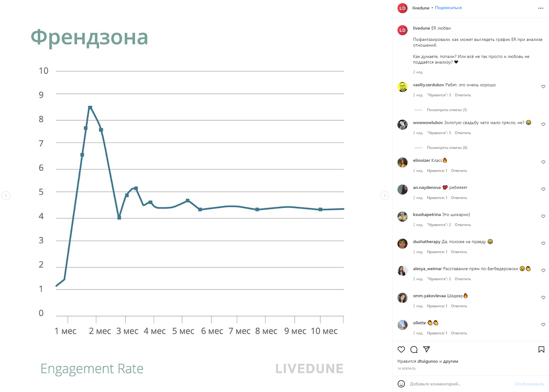The image size is (549, 392).
Task: Share the post via paper plane icon
Action: [426, 349]
